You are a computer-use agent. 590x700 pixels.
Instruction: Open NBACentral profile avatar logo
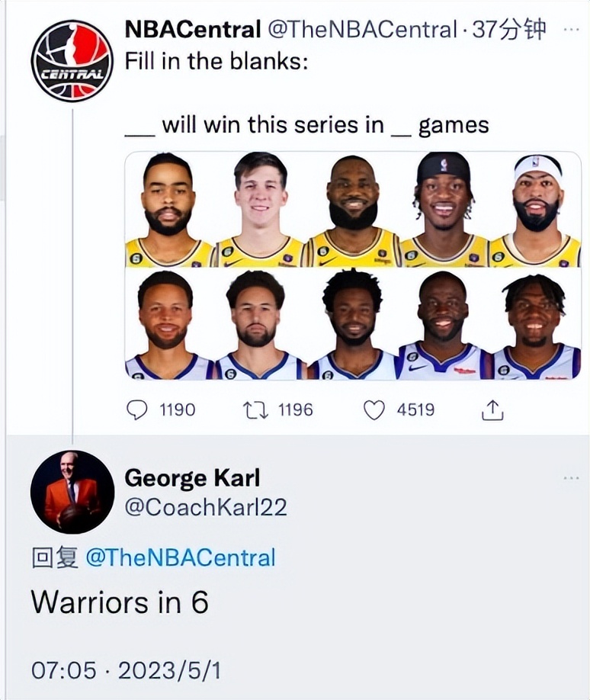click(72, 61)
